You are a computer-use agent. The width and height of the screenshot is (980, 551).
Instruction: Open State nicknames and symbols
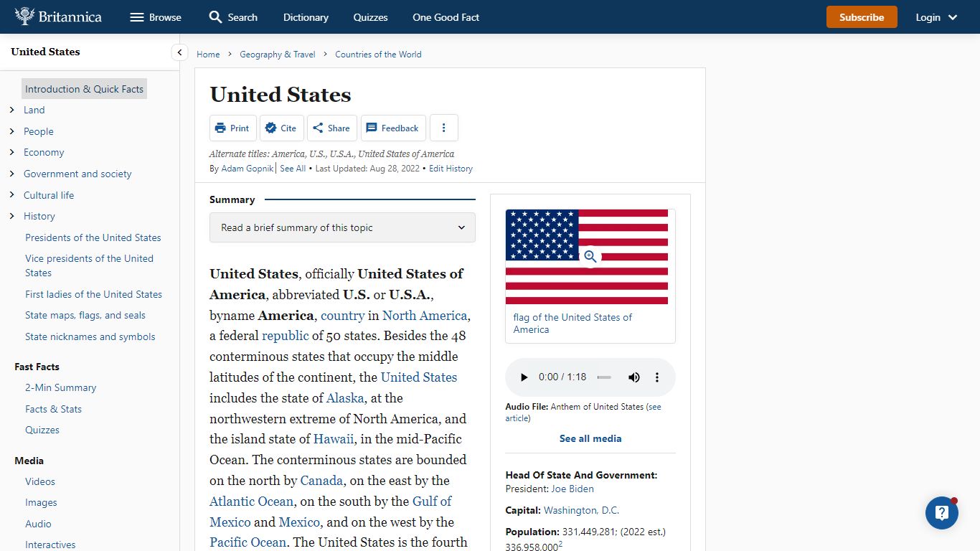90,336
